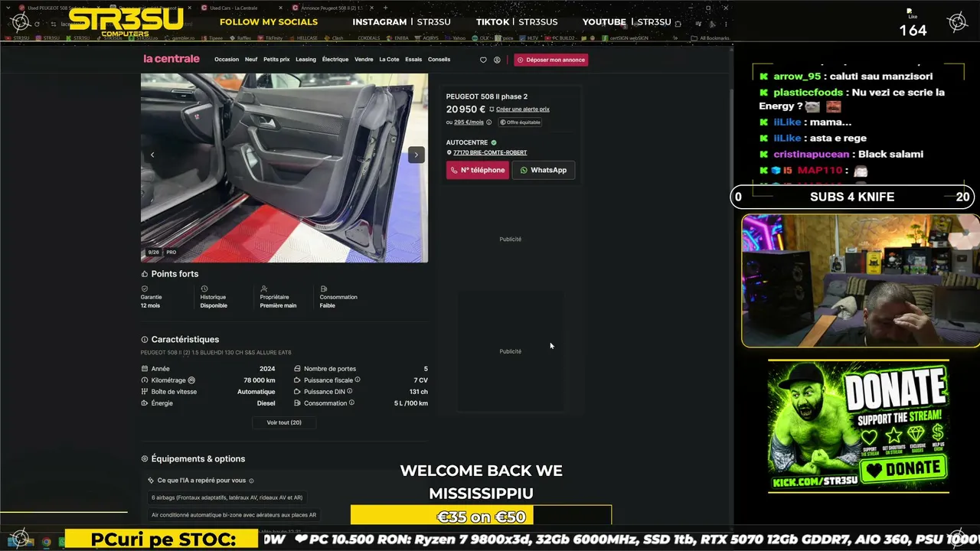Select the Air conditionné automatique bi-zone chip
The width and height of the screenshot is (980, 551).
(x=234, y=515)
